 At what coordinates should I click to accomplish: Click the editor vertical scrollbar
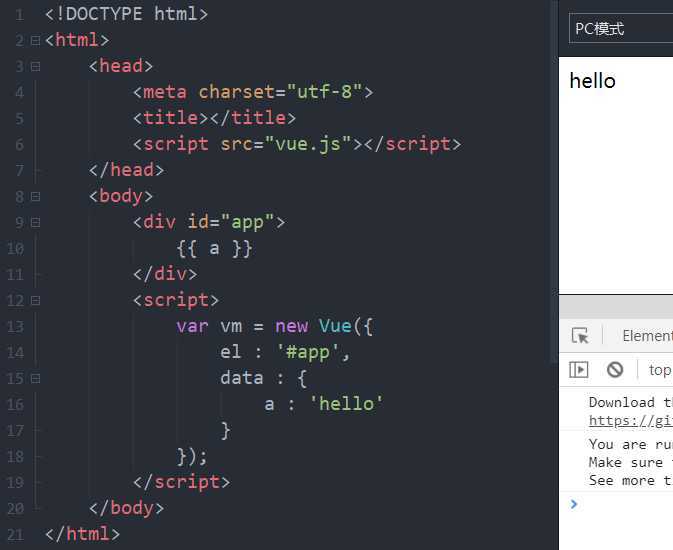[x=555, y=180]
